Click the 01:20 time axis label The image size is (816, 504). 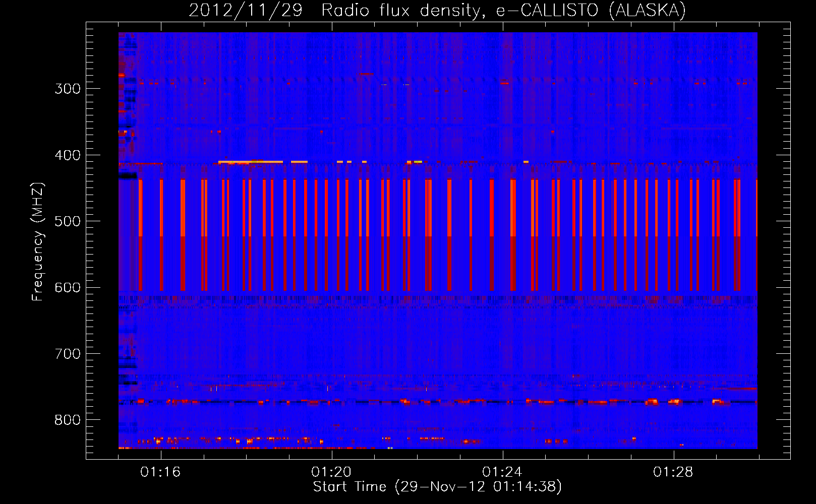[x=331, y=472]
